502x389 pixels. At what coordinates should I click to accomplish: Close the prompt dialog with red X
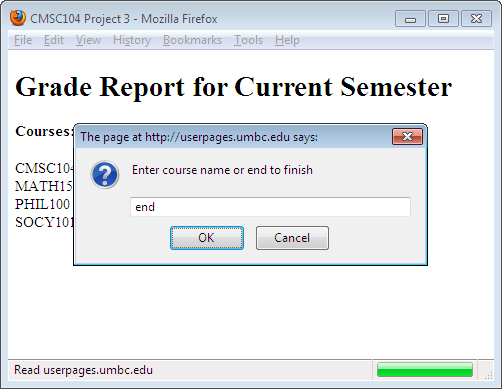click(x=407, y=137)
